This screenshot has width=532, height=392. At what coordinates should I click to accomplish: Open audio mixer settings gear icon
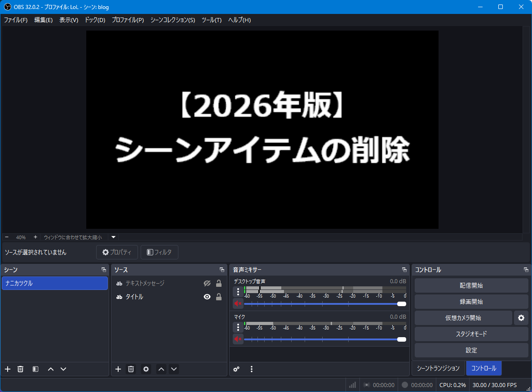236,369
